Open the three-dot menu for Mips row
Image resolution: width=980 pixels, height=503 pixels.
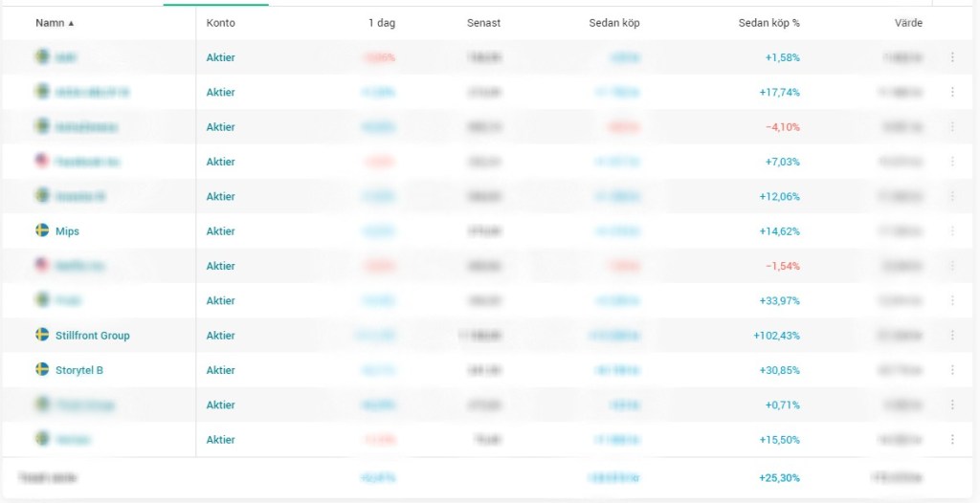(952, 230)
